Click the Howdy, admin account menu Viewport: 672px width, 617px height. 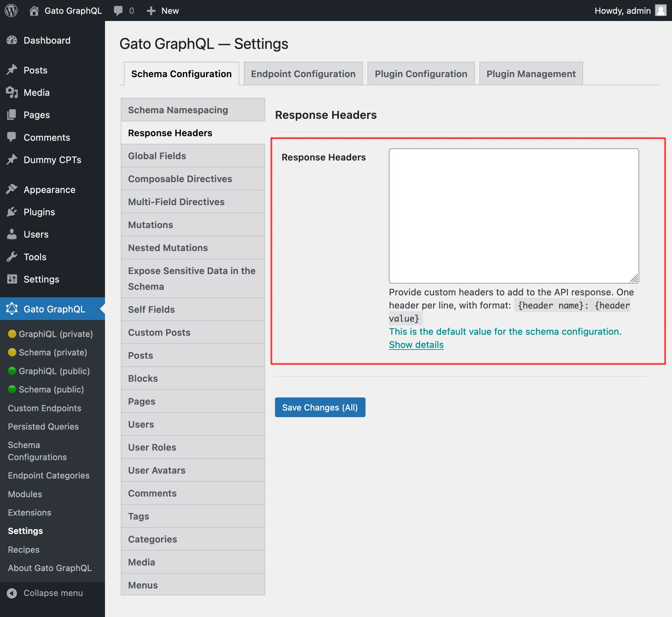coord(630,11)
